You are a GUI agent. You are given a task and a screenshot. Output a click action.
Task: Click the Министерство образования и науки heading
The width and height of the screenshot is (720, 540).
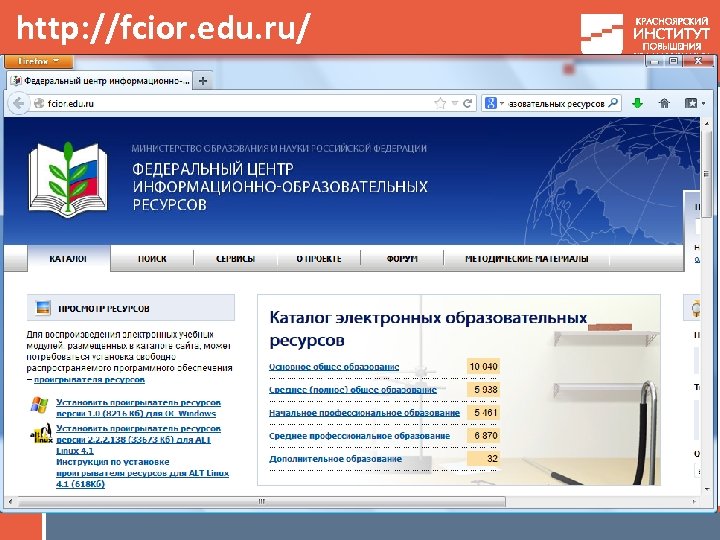pos(279,148)
